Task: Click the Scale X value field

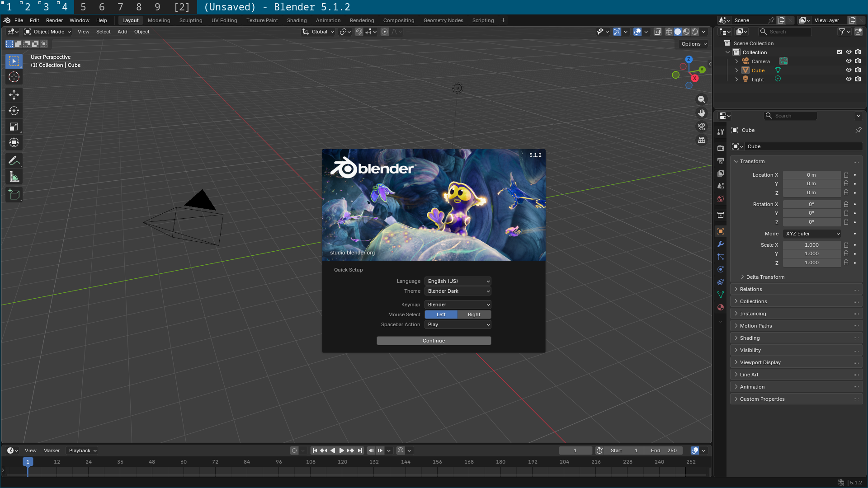Action: [811, 245]
